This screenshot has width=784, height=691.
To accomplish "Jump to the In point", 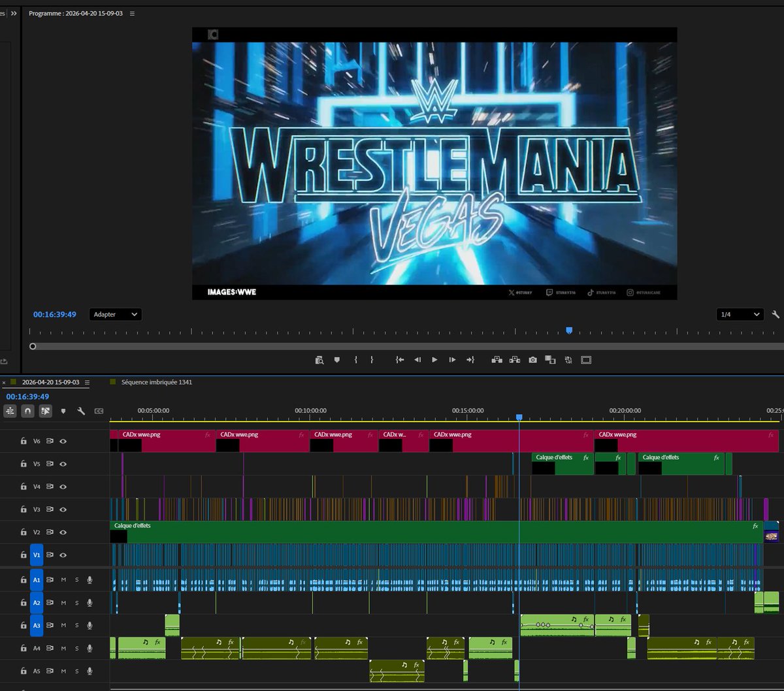I will pos(400,360).
